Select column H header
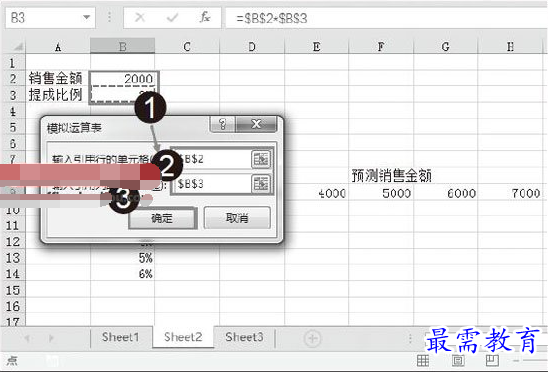The image size is (548, 372). pos(510,46)
